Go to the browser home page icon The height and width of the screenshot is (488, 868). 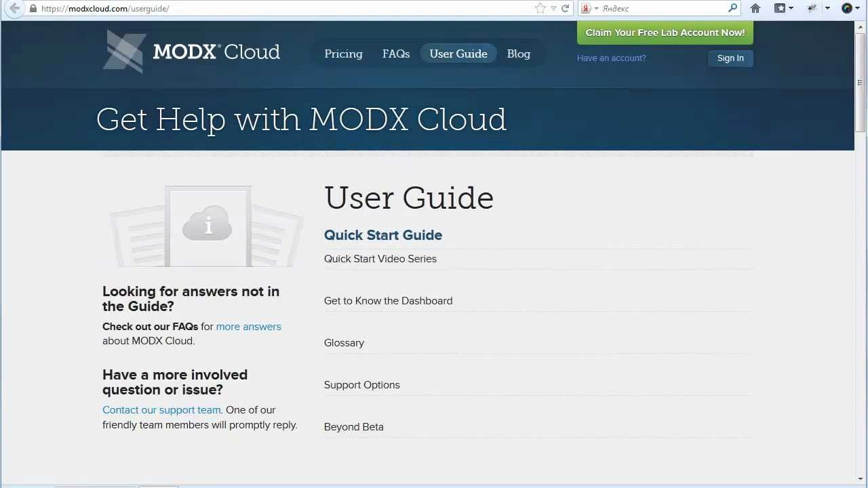(x=755, y=9)
